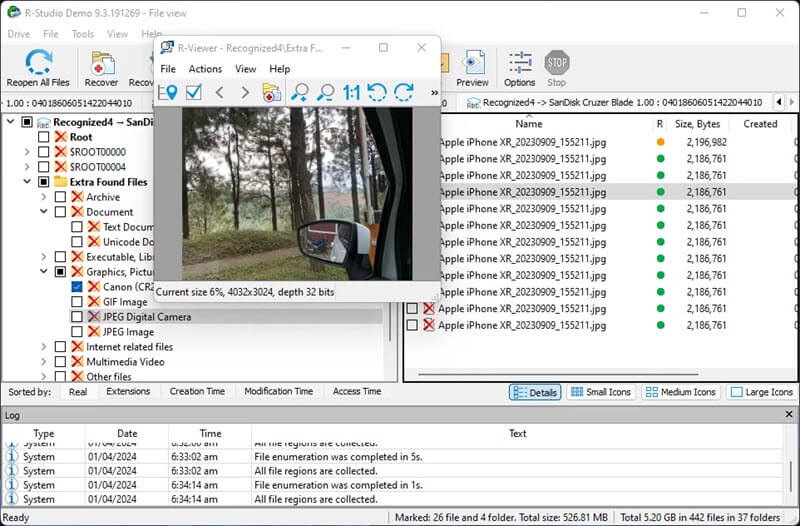Click the preview photo in R-Viewer
The image size is (800, 526).
pyautogui.click(x=297, y=193)
